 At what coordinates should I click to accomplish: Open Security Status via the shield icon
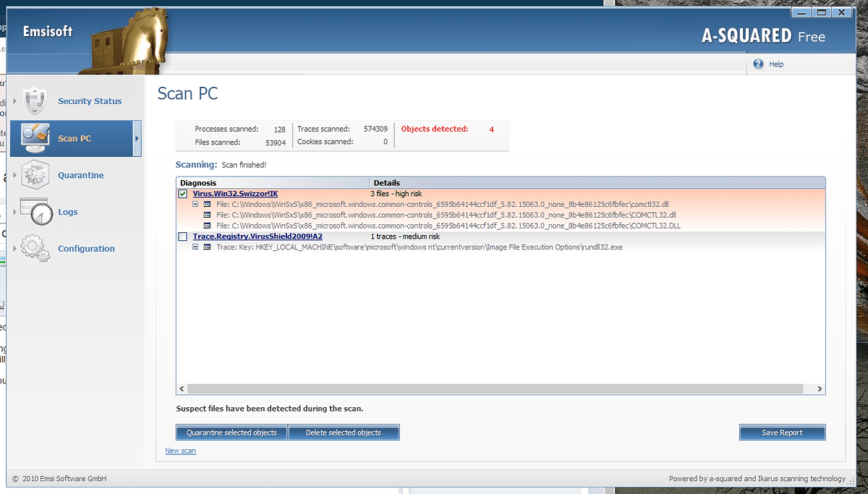coord(35,101)
